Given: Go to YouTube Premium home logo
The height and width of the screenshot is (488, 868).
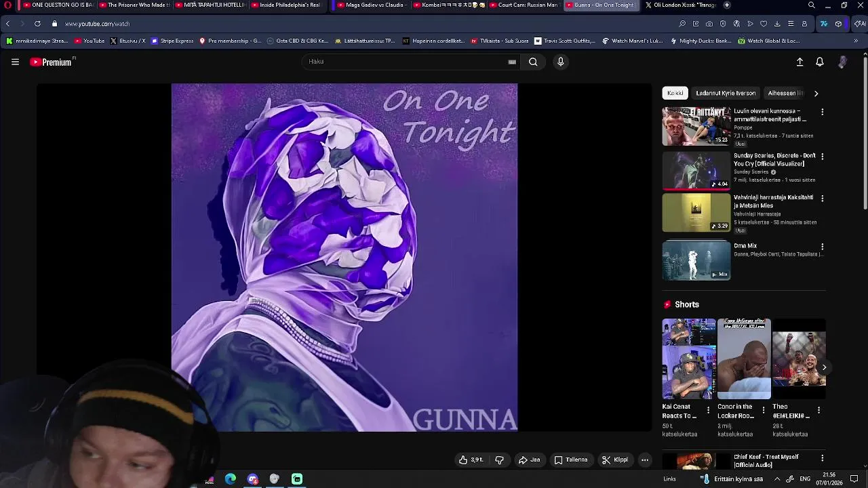Looking at the screenshot, I should pos(51,62).
